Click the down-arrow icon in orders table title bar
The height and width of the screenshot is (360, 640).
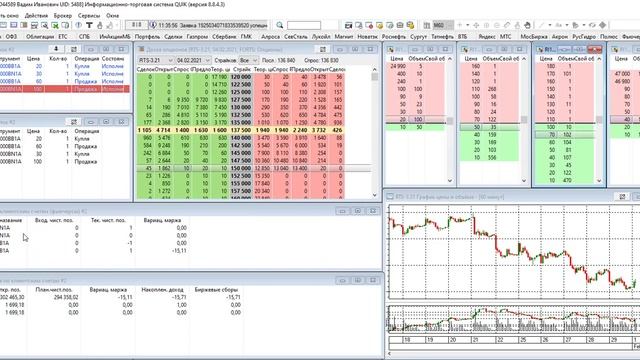[56, 49]
